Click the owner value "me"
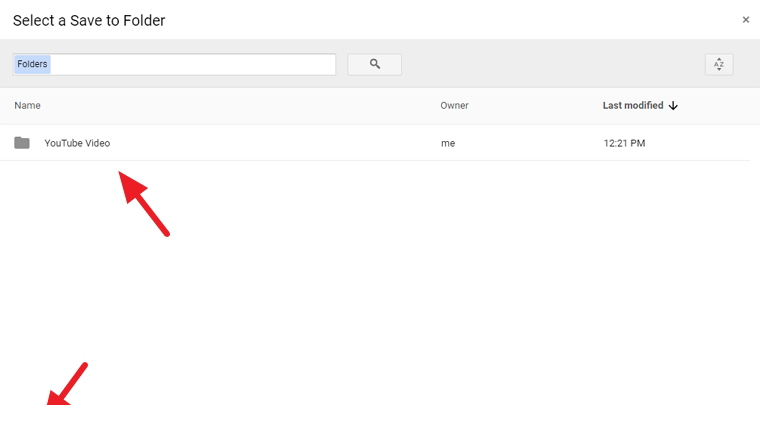The width and height of the screenshot is (760, 421). pos(448,143)
